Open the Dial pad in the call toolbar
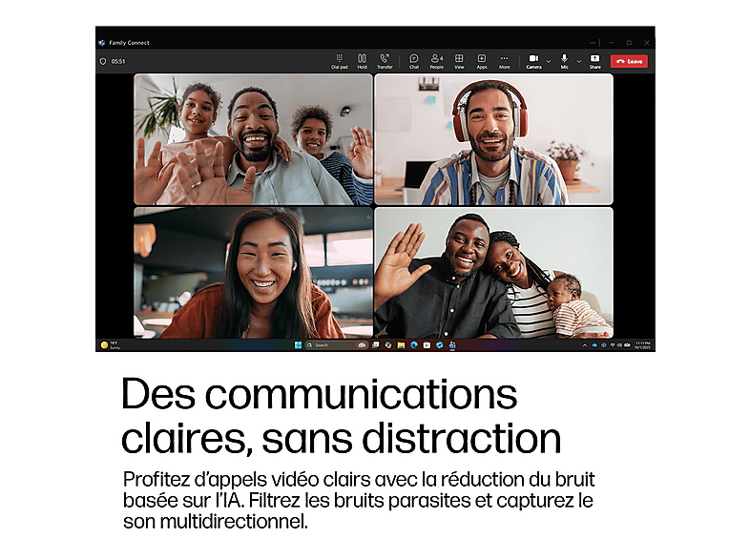This screenshot has height=560, width=750. point(339,61)
